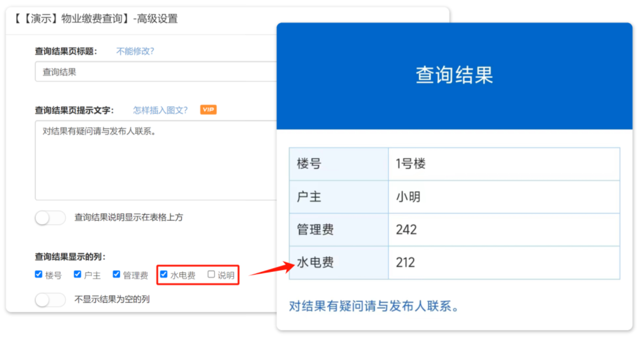This screenshot has width=644, height=338.
Task: Click the 查询结果页标题 field label
Action: [x=66, y=51]
